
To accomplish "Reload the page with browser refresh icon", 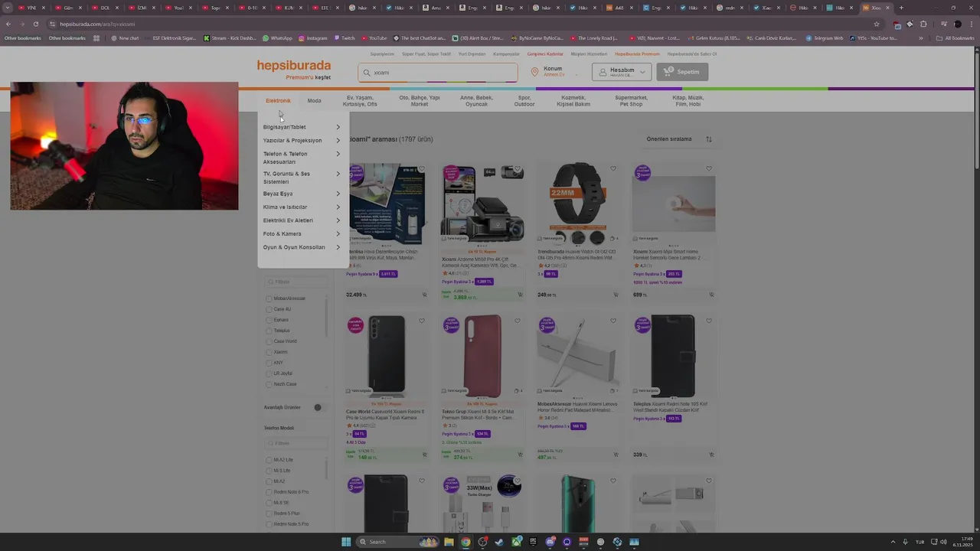I will tap(35, 24).
